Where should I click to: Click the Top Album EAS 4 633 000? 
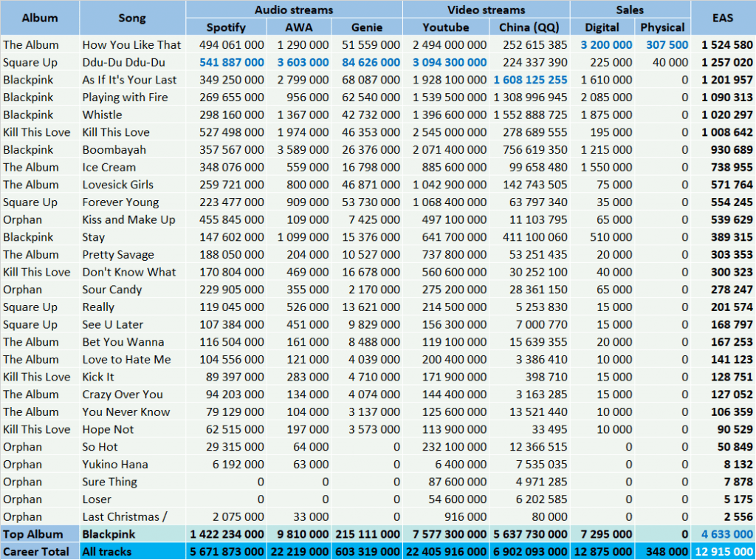727,534
